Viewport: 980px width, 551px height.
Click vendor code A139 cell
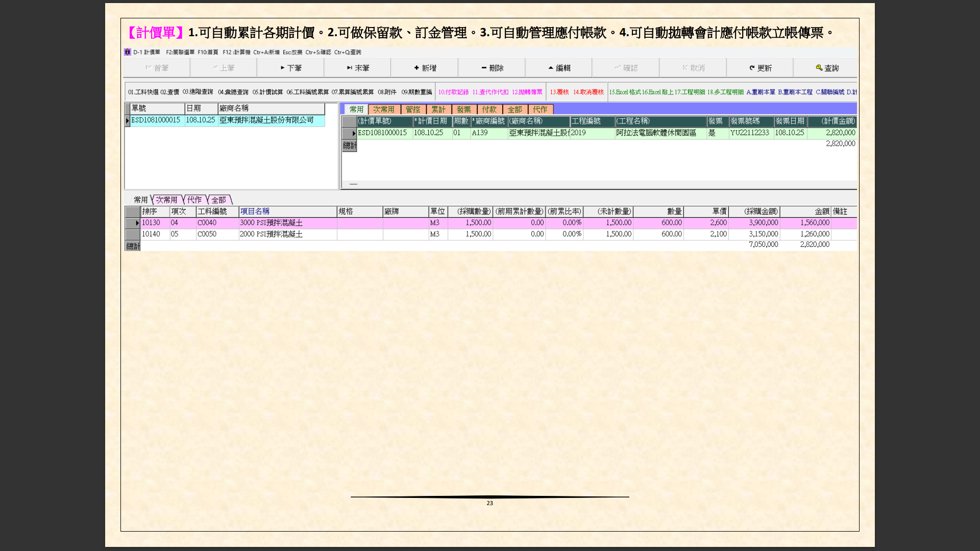(x=489, y=133)
